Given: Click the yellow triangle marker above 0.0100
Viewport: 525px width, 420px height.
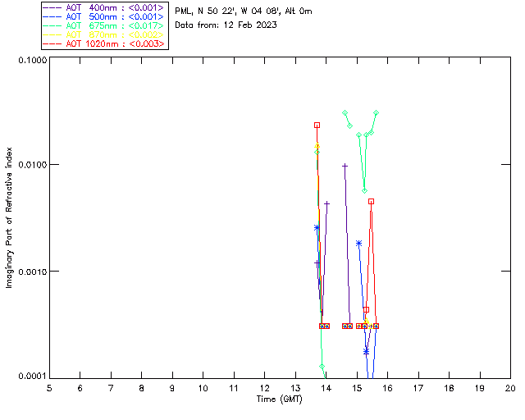Looking at the screenshot, I should pos(317,145).
